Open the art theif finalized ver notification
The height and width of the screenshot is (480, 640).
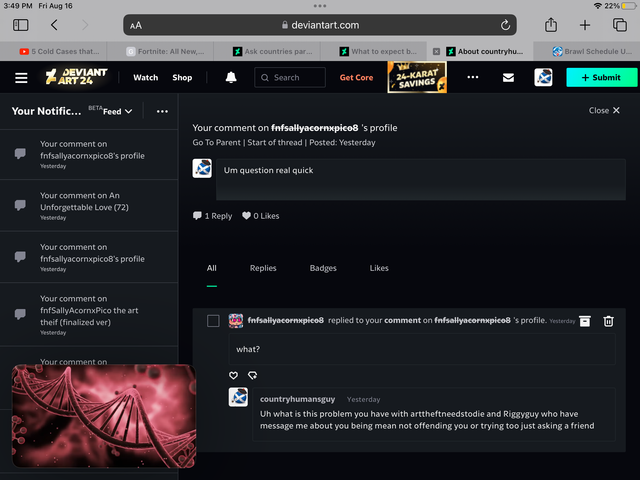[89, 314]
